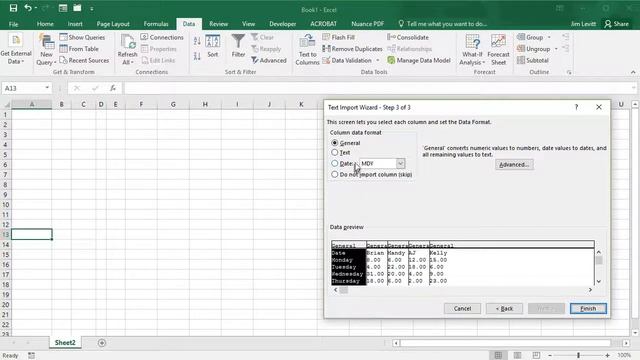
Task: Open Outline dialog launcher
Action: (x=569, y=72)
